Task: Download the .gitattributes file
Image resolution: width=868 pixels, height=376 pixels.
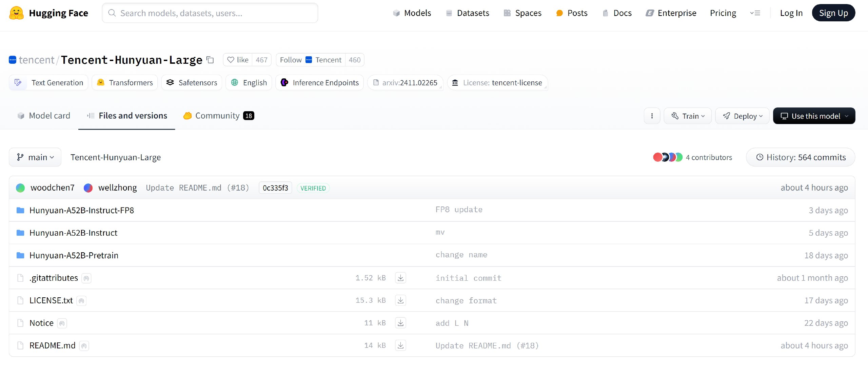Action: 400,278
